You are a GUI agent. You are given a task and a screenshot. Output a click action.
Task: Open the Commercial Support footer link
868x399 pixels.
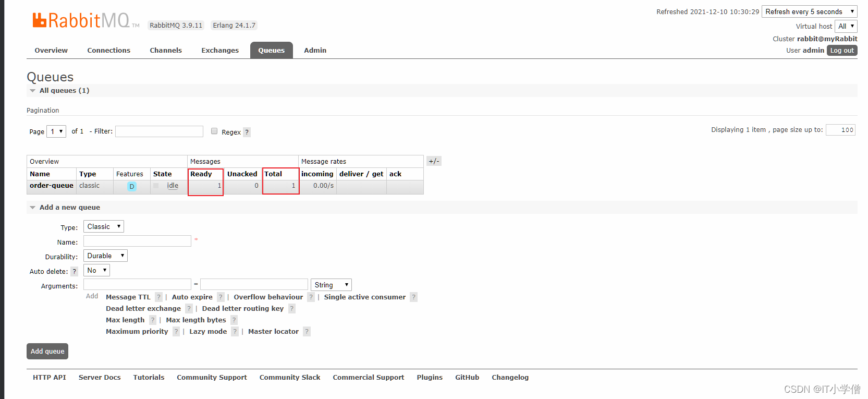click(x=369, y=378)
